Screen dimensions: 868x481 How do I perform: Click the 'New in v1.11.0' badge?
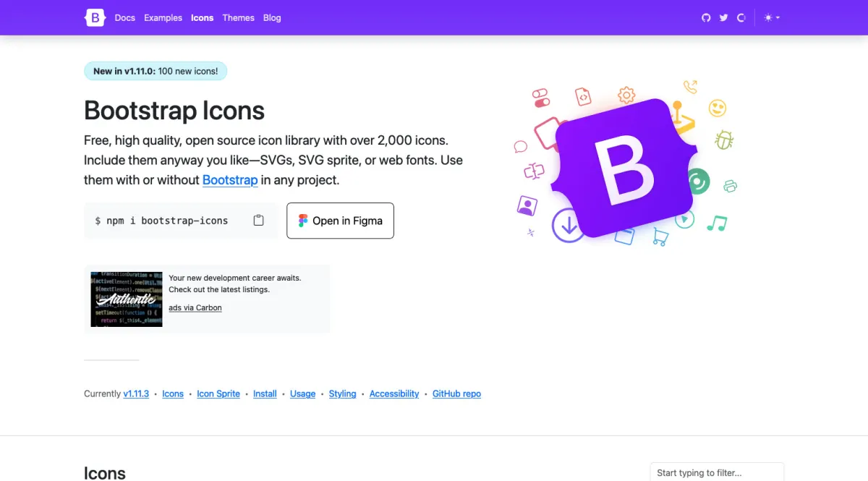tap(156, 71)
